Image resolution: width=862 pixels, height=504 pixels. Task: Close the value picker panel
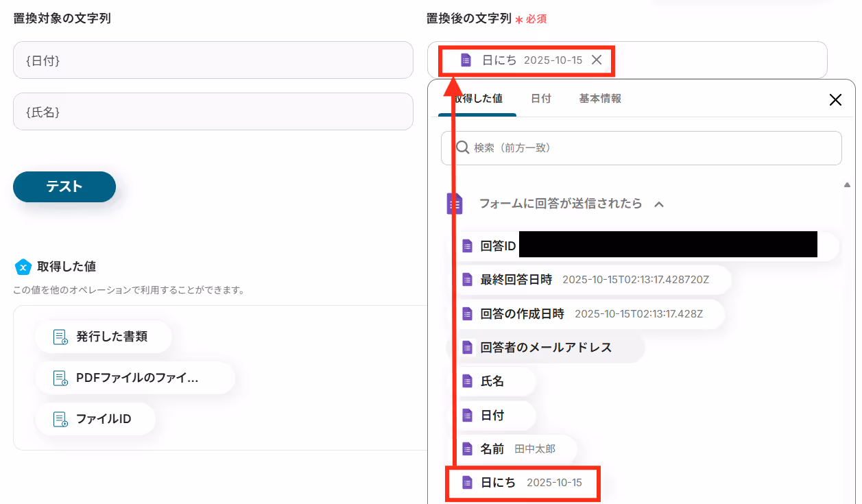tap(835, 100)
